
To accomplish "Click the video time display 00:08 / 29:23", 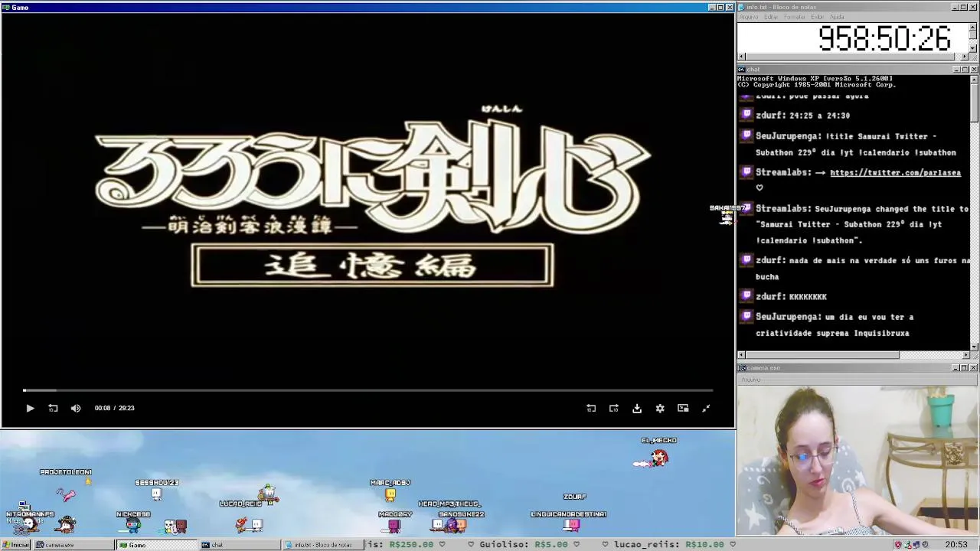I will pos(115,409).
